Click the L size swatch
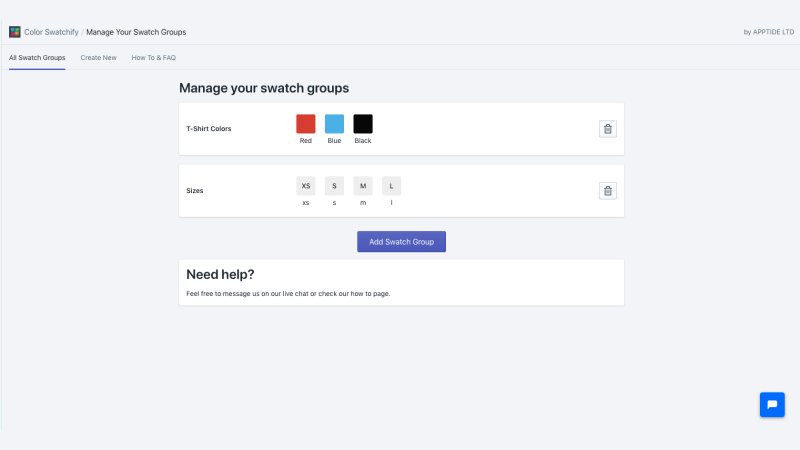800x450 pixels. click(x=391, y=186)
